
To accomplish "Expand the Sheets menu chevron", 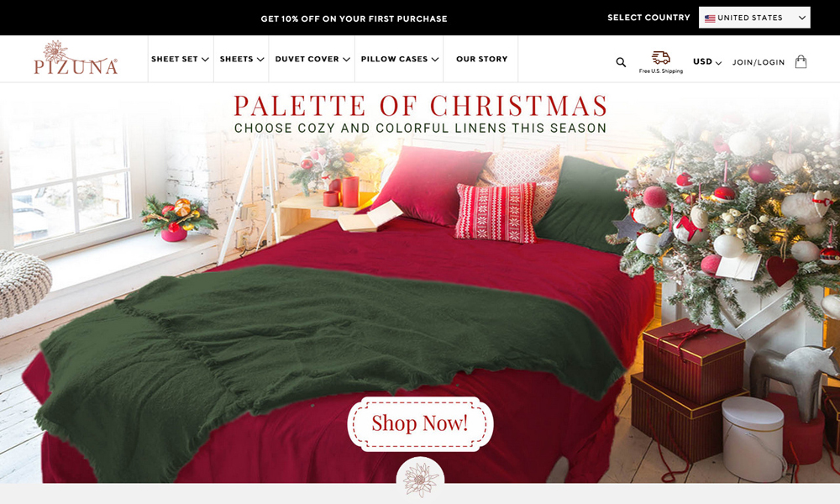I will click(260, 60).
